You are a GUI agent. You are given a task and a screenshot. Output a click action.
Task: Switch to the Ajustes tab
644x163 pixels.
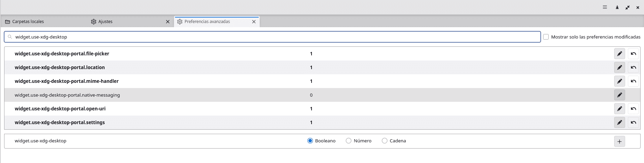click(105, 22)
